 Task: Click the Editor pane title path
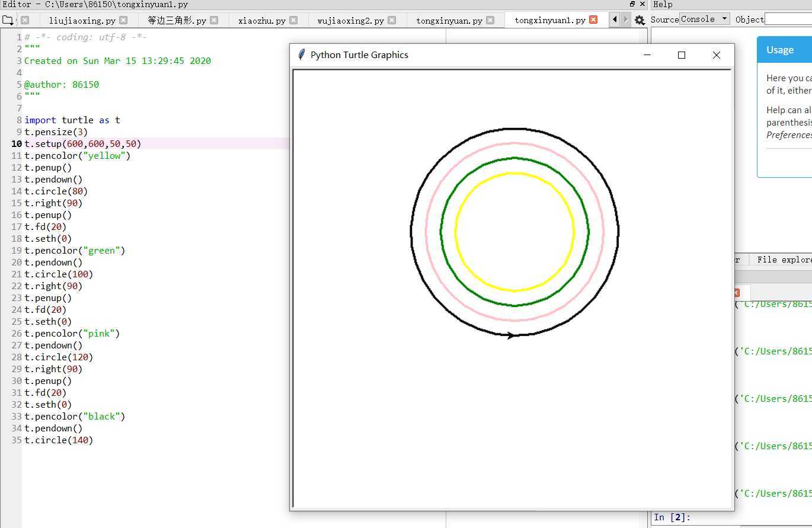pos(95,4)
